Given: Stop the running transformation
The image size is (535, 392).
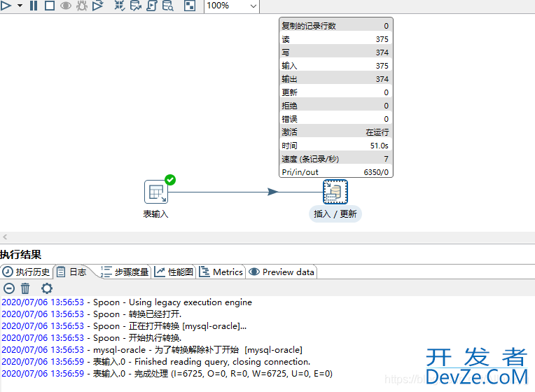Looking at the screenshot, I should click(50, 6).
